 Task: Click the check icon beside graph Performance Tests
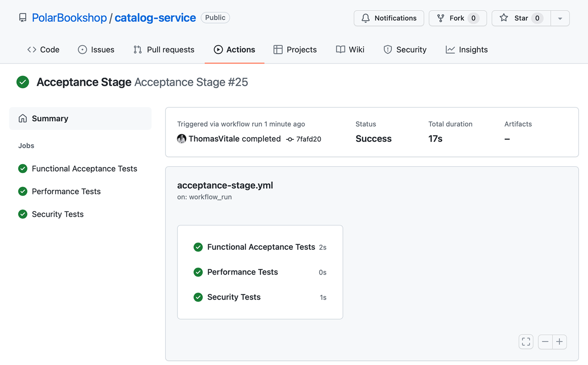198,272
